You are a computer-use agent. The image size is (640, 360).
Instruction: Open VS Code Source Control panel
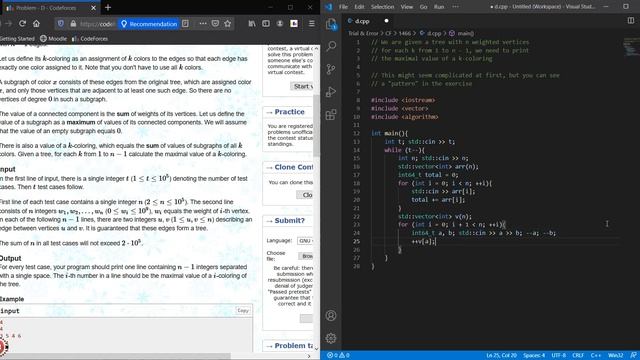point(331,69)
